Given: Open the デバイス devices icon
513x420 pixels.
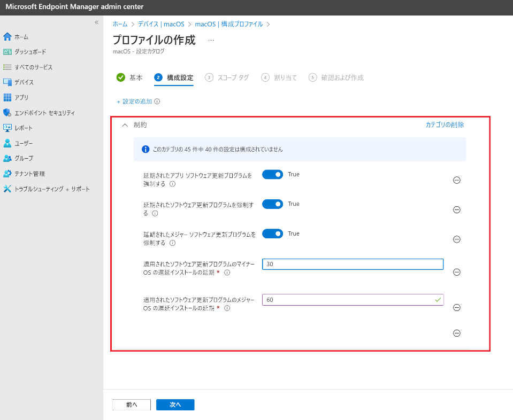Looking at the screenshot, I should [7, 82].
